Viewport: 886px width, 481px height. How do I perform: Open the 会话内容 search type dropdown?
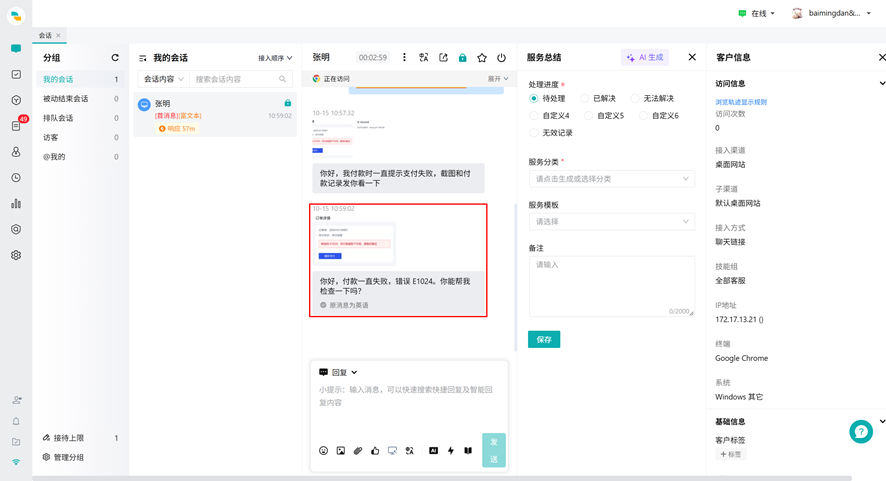click(163, 79)
